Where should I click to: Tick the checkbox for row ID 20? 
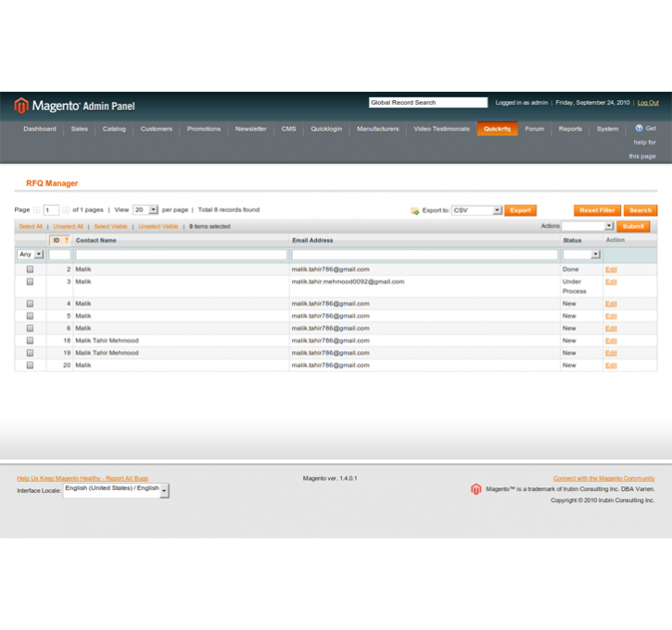pos(30,365)
